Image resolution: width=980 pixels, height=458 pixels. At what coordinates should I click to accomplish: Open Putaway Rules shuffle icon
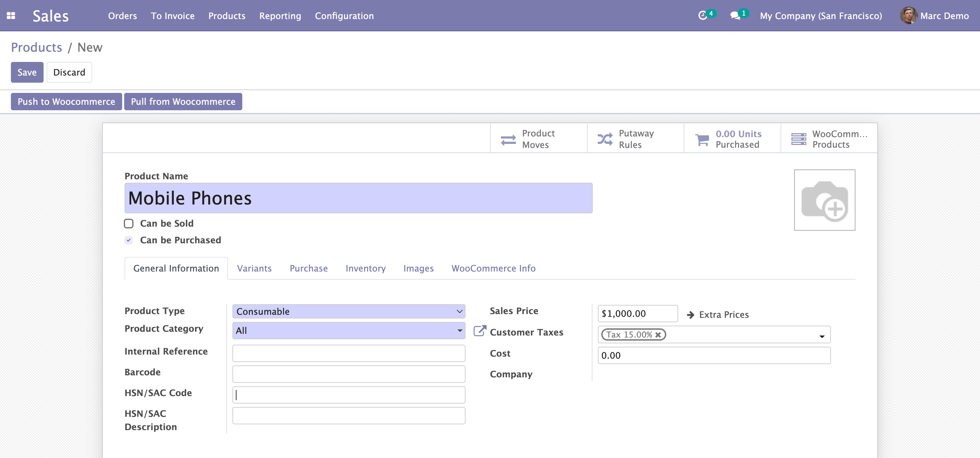point(605,139)
